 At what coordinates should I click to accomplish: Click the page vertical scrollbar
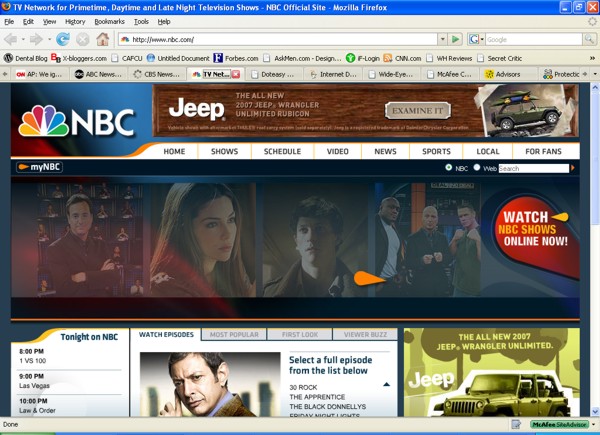pyautogui.click(x=595, y=249)
